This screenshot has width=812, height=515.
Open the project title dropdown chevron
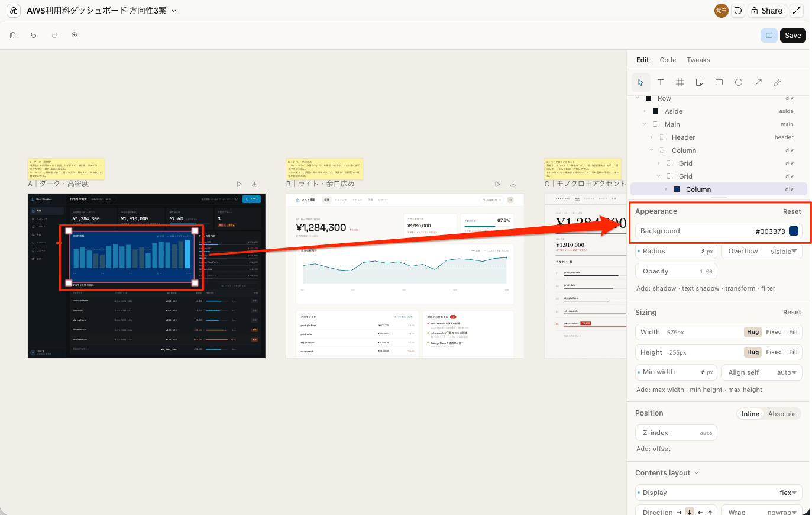tap(174, 11)
